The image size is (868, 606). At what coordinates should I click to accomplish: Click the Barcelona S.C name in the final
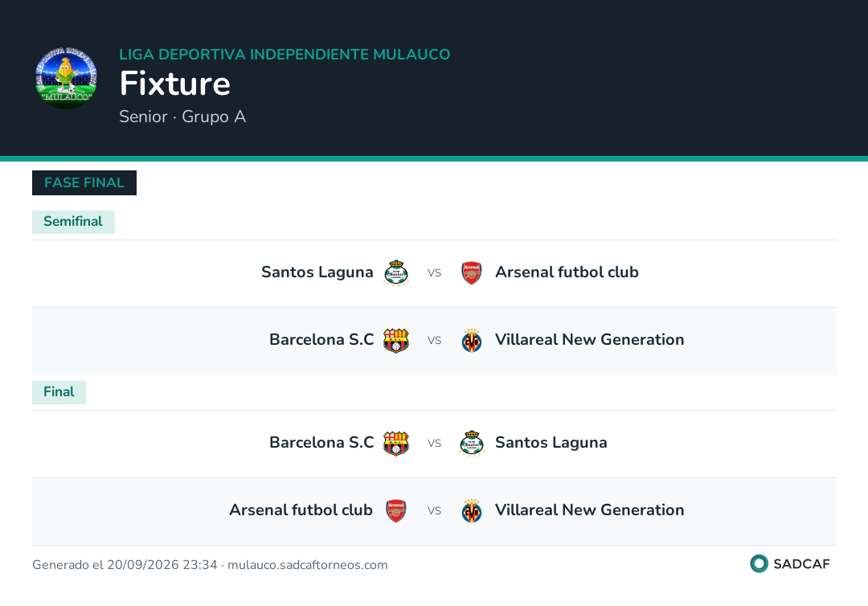(321, 443)
